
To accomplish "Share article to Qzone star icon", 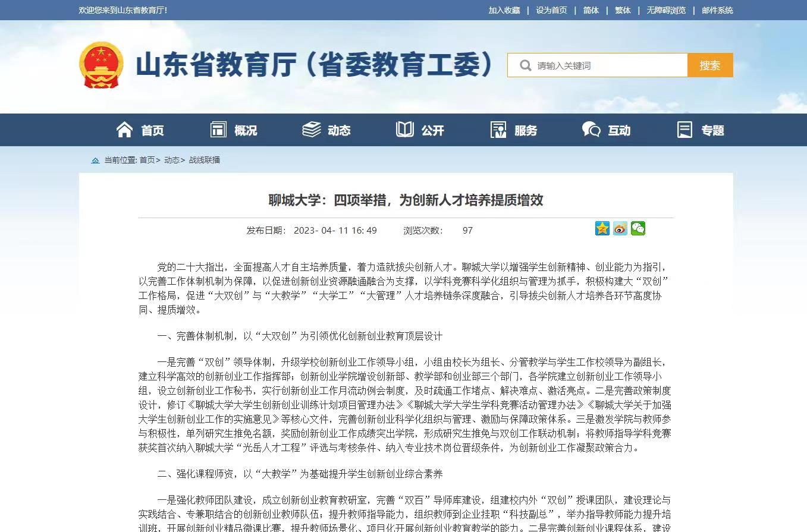I will (x=602, y=228).
